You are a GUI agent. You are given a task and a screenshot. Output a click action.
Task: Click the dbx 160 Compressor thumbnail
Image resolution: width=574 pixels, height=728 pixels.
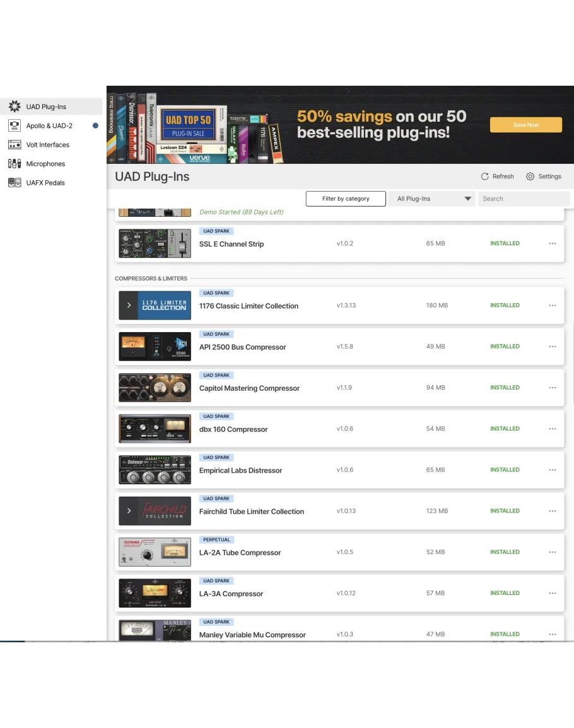coord(155,429)
